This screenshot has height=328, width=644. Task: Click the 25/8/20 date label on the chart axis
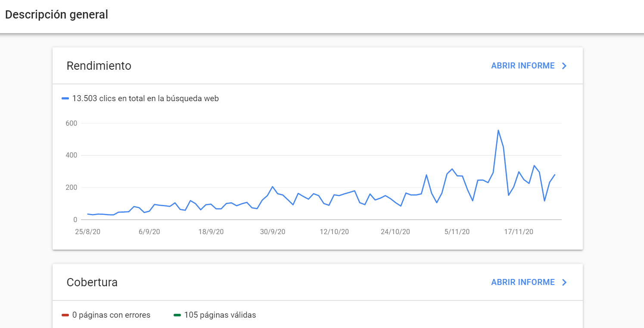point(88,232)
